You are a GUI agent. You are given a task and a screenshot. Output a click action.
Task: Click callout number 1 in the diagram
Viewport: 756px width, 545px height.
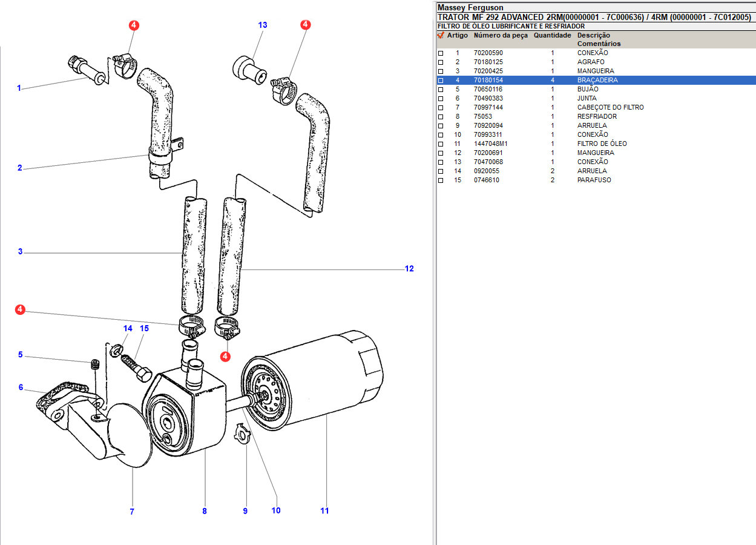[19, 88]
